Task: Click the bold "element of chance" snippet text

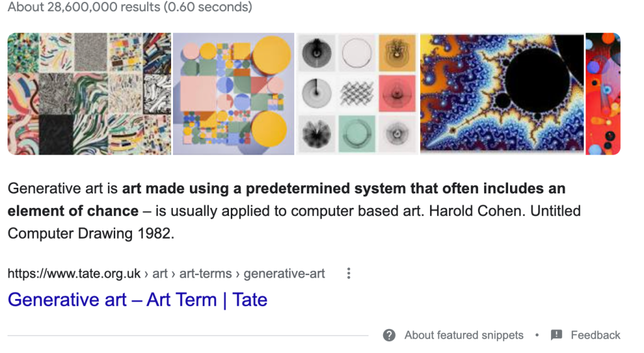Action: [73, 211]
